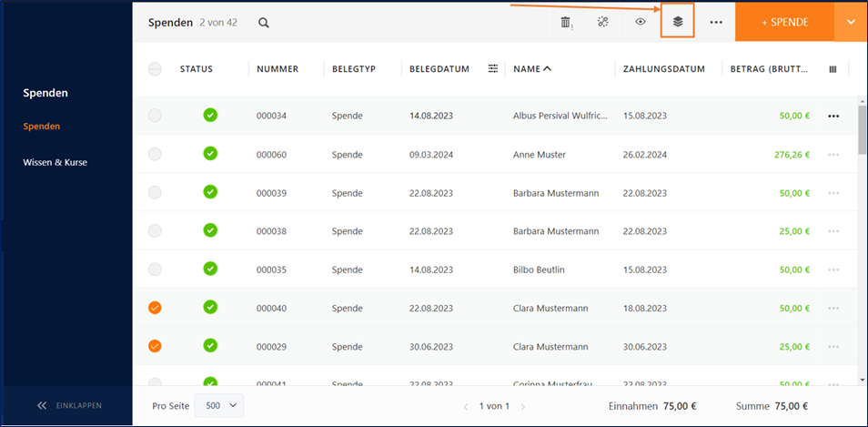Screen dimensions: 868x427
Task: Uncheck the checkbox for row 000040
Action: point(155,308)
